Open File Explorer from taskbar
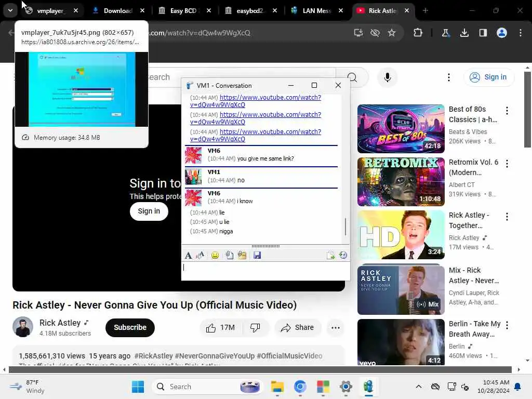 [277, 387]
